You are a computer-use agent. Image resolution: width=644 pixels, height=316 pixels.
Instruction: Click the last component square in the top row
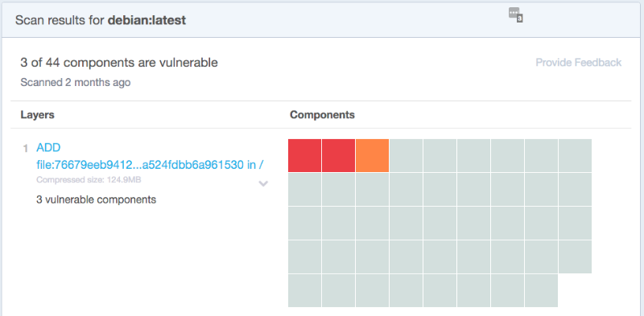(575, 155)
